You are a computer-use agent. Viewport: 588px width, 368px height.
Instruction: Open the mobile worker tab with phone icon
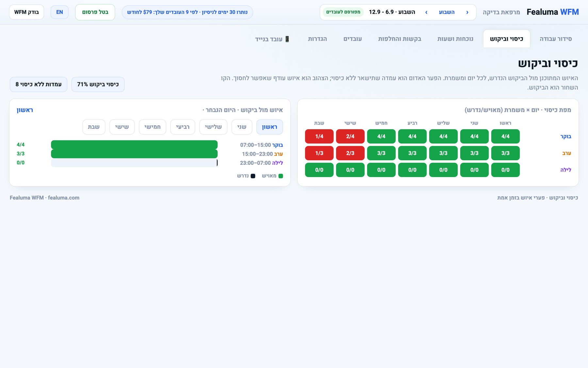click(x=272, y=39)
